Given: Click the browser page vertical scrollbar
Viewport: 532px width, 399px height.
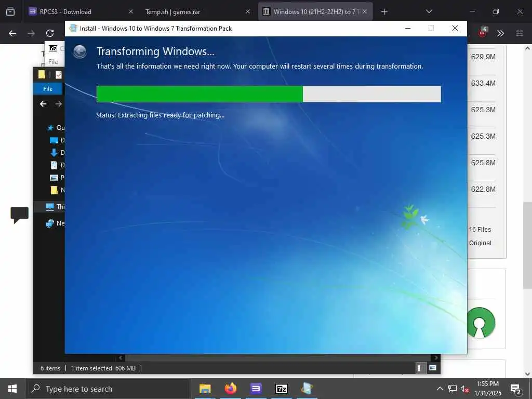Looking at the screenshot, I should pyautogui.click(x=527, y=245).
